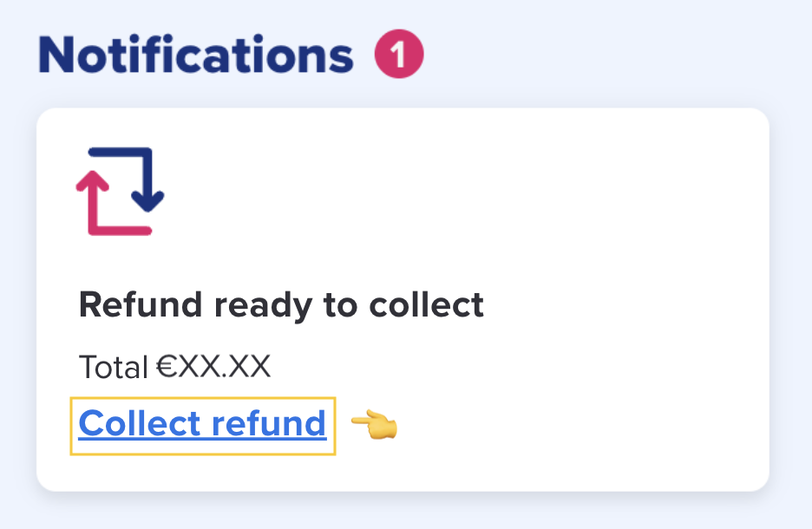The image size is (812, 529).
Task: Click the €XX.XX refund amount
Action: pyautogui.click(x=213, y=367)
